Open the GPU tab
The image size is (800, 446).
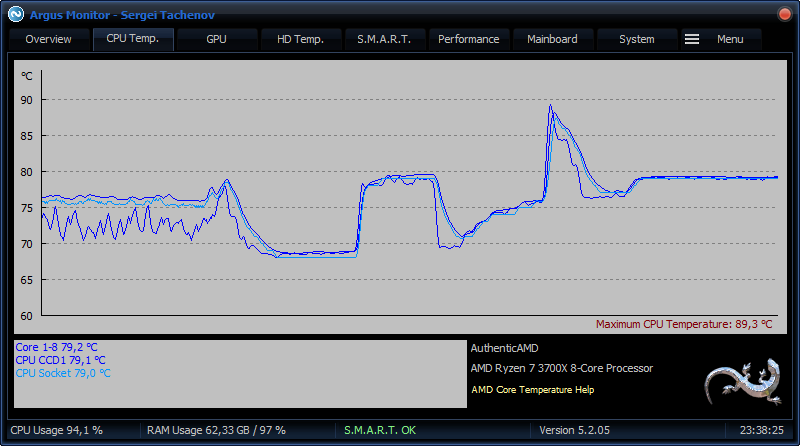click(x=216, y=39)
